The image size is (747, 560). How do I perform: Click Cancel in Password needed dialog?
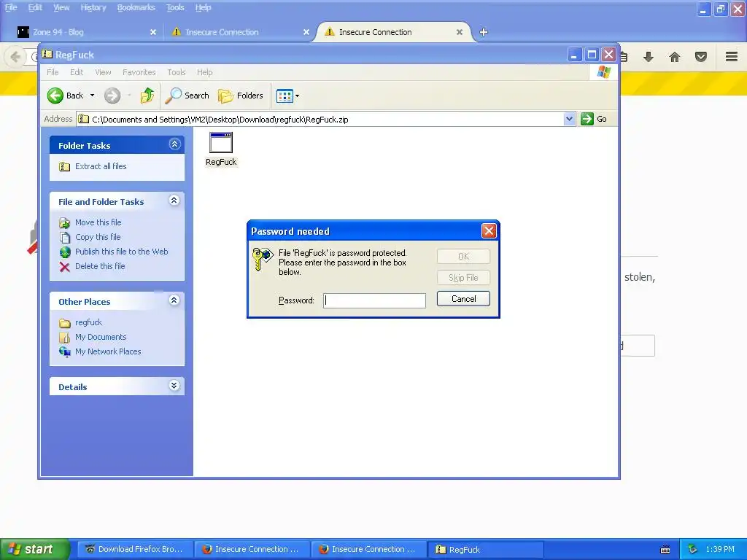pos(463,299)
